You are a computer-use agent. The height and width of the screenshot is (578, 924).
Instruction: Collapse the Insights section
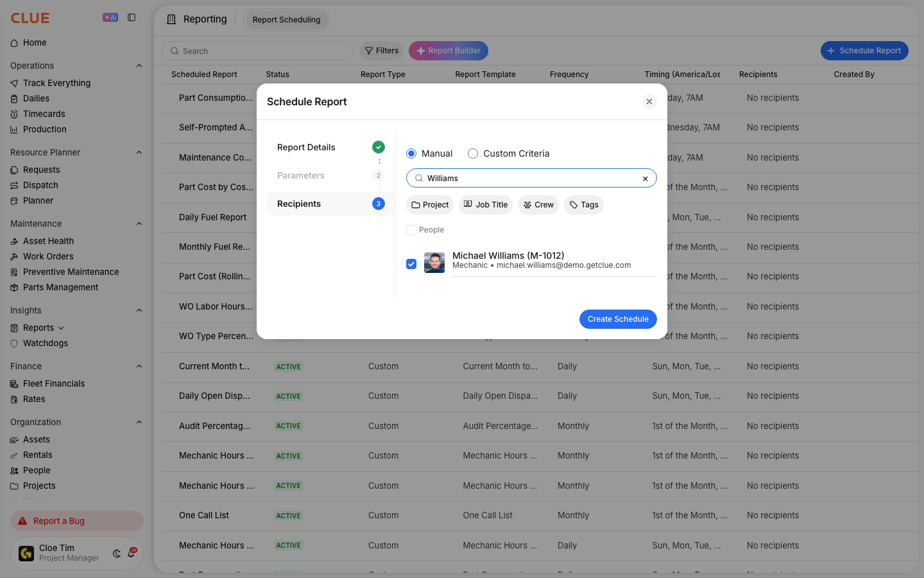click(139, 310)
